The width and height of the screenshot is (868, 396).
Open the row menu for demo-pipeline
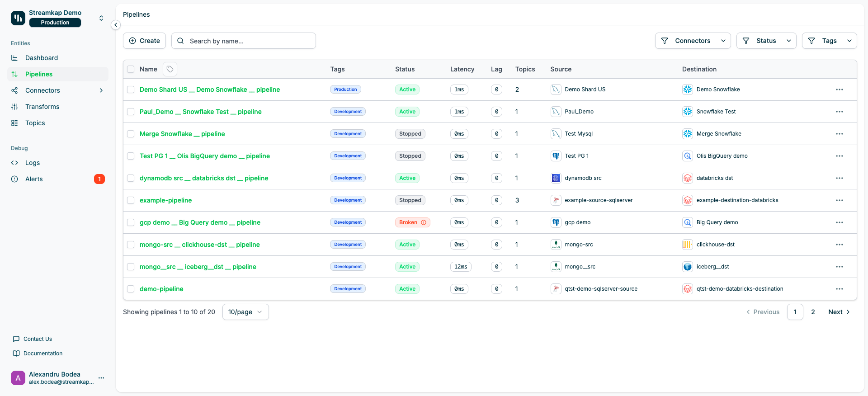840,289
